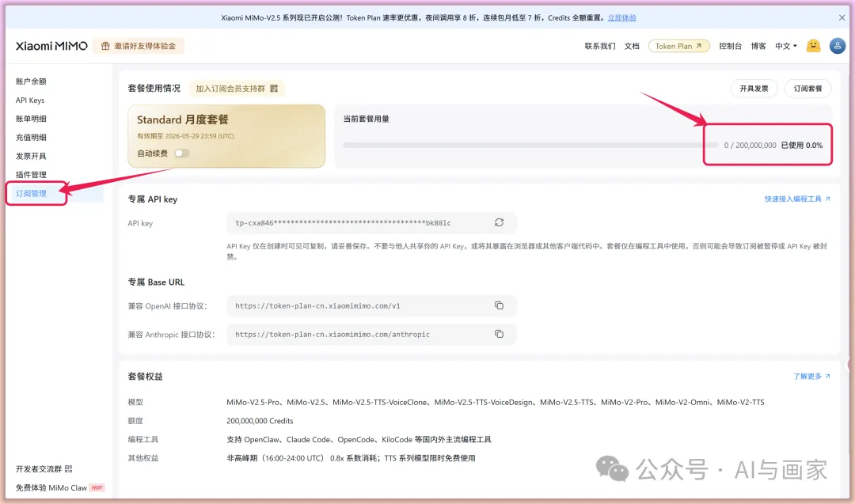Select 发票开具 in the sidebar
Image resolution: width=855 pixels, height=504 pixels.
pyautogui.click(x=31, y=156)
